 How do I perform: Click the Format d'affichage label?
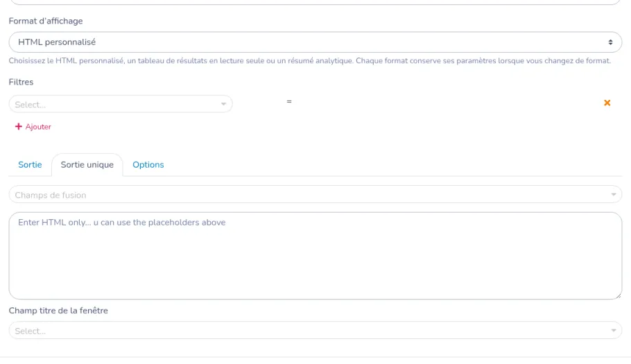pyautogui.click(x=46, y=21)
